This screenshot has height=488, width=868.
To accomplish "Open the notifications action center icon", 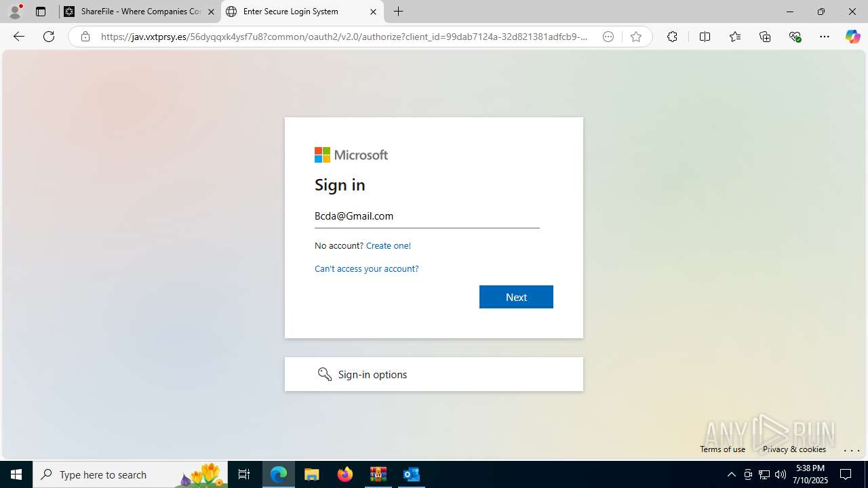I will pos(846,474).
